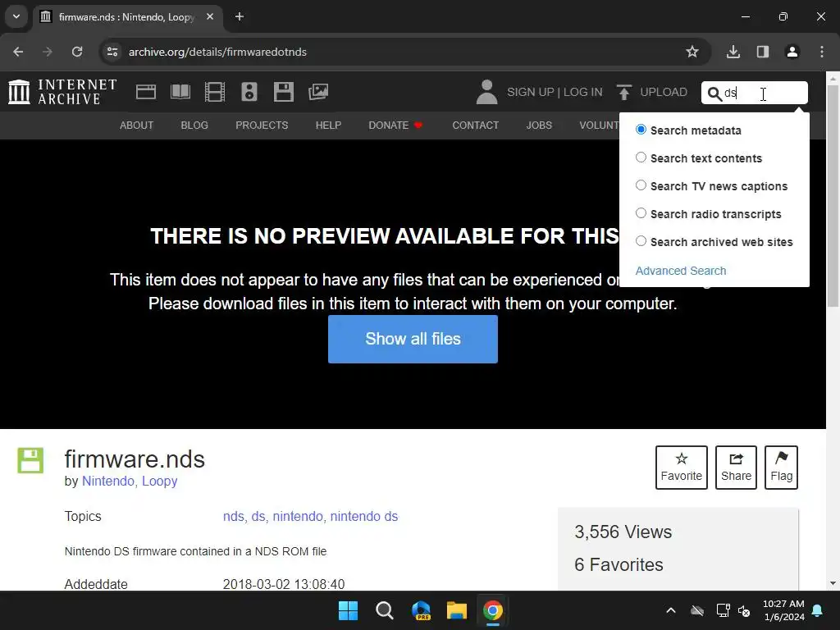Open the HELP menu item
The image size is (840, 630).
(328, 126)
